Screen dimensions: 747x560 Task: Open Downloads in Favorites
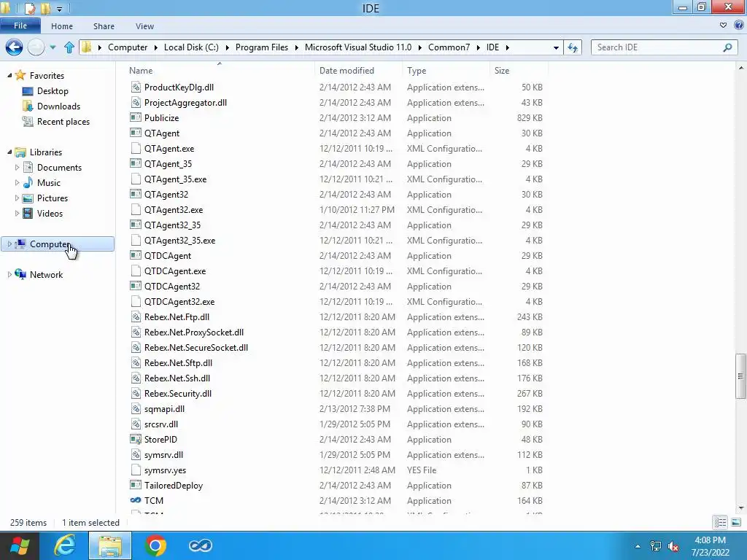pyautogui.click(x=58, y=106)
